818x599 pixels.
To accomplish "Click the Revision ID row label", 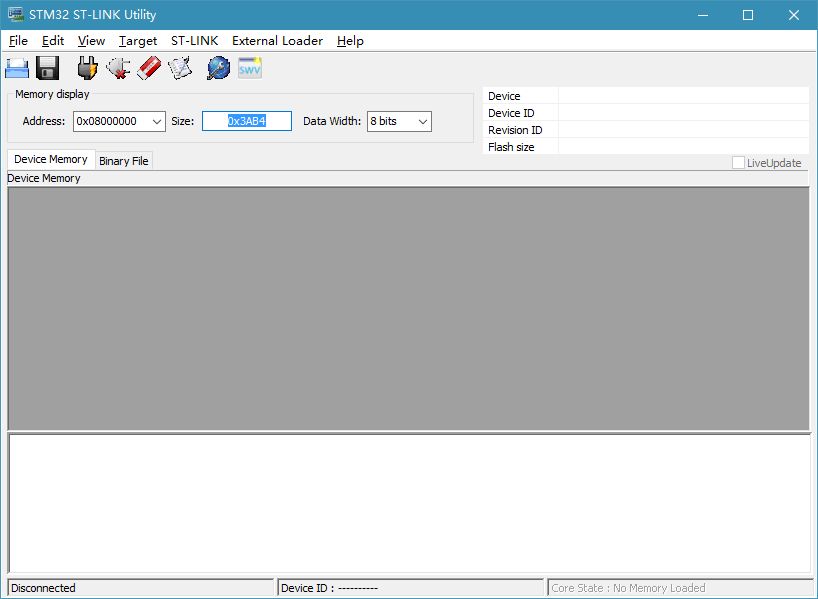I will click(x=515, y=130).
